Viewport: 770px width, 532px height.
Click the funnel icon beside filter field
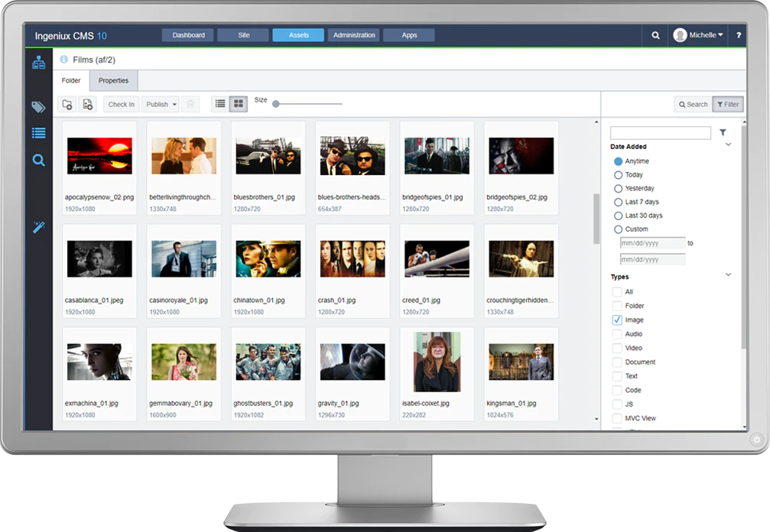[723, 132]
